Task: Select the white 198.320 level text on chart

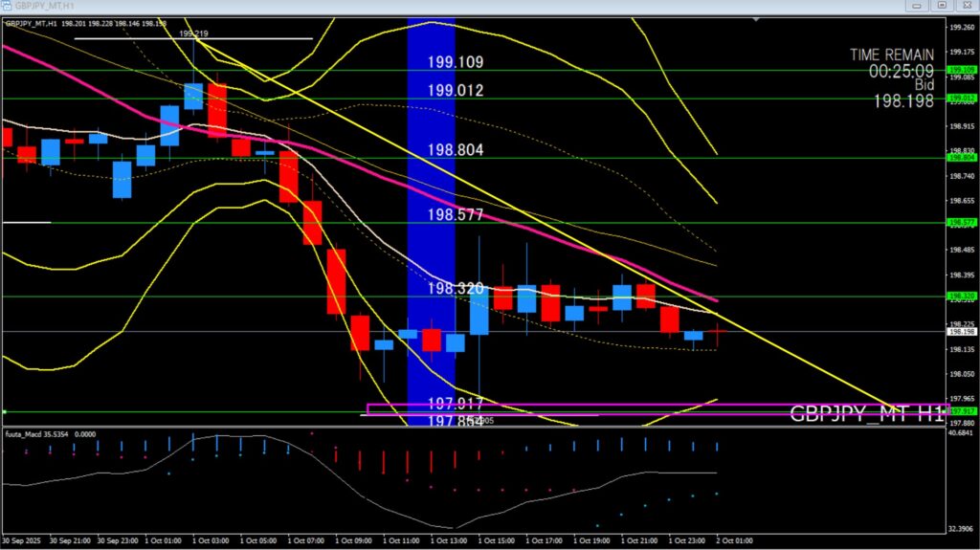Action: point(456,288)
